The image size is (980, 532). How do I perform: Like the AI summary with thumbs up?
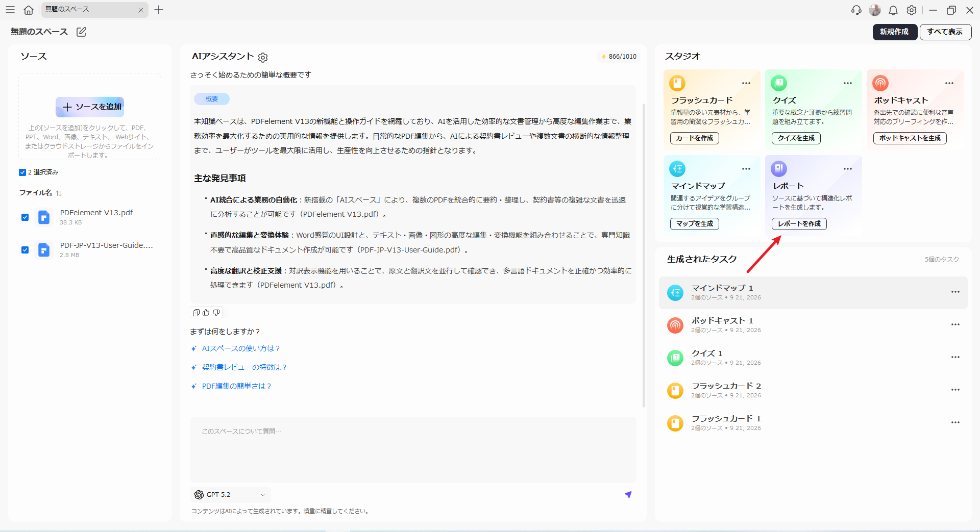point(206,313)
